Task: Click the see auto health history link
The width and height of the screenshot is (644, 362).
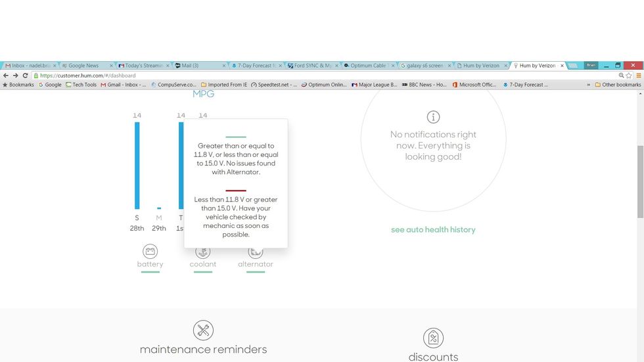Action: click(433, 230)
